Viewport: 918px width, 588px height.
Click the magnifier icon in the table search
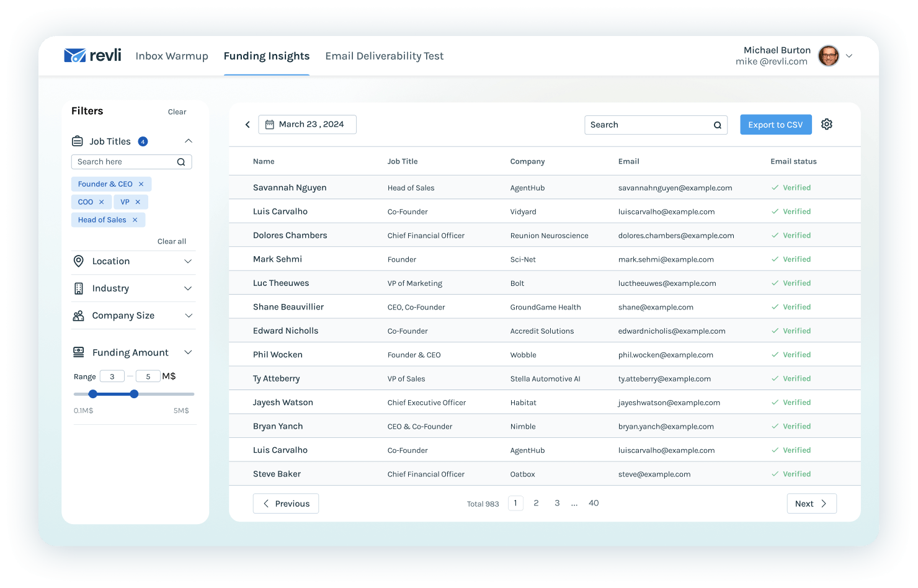pos(718,125)
